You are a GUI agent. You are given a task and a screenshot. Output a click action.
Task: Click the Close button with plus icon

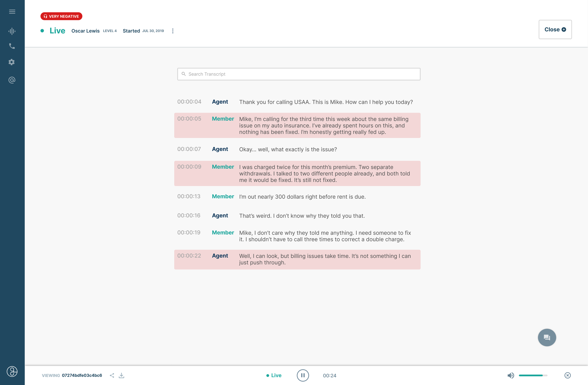555,29
